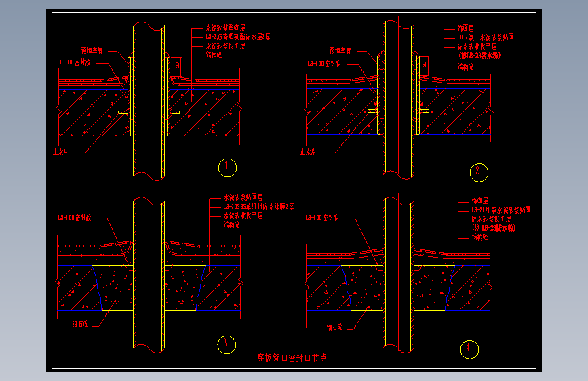The image size is (588, 381).
Task: Click LB-100密封胶 label in detail 1
Action: click(74, 62)
